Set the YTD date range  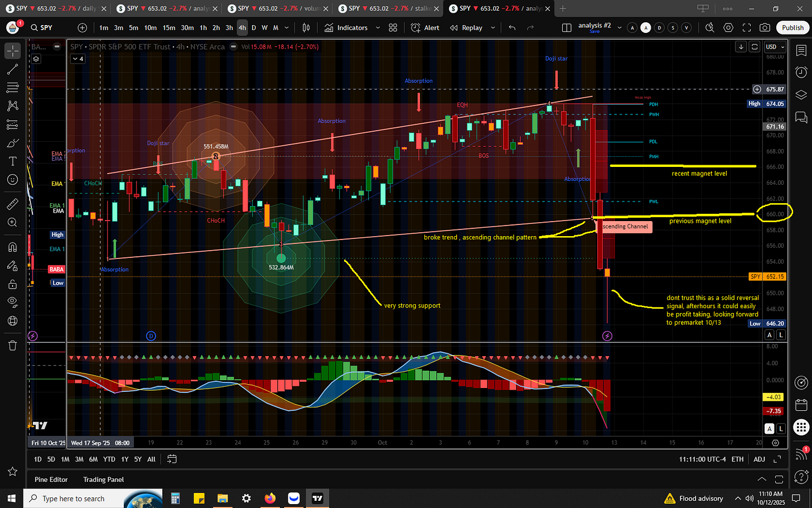(x=109, y=459)
